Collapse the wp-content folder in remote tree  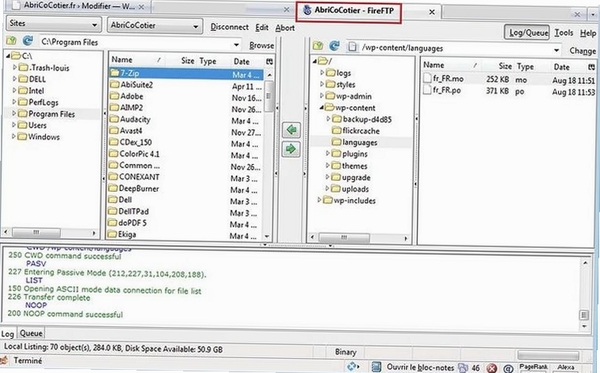point(322,108)
